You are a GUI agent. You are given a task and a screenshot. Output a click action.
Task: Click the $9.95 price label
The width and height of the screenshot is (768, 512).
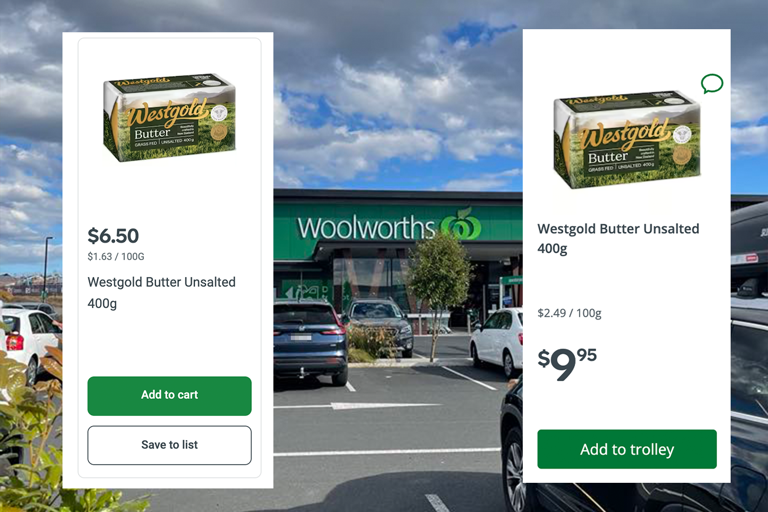click(567, 364)
